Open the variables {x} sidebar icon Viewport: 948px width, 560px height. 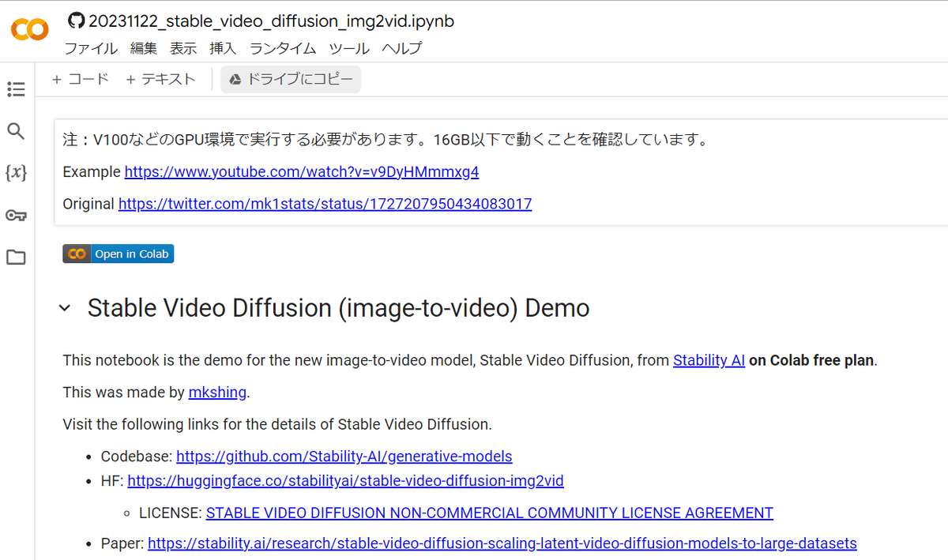tap(16, 173)
